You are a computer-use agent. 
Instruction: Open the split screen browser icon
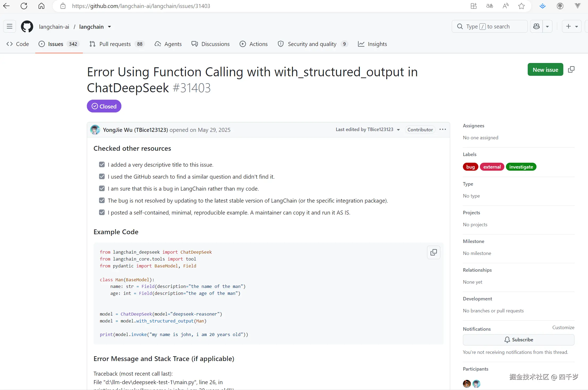(x=474, y=6)
